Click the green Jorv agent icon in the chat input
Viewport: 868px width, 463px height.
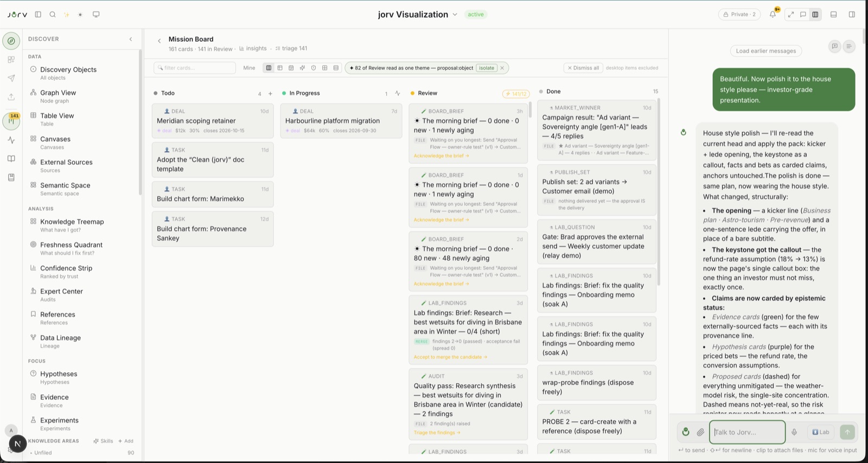pos(686,432)
